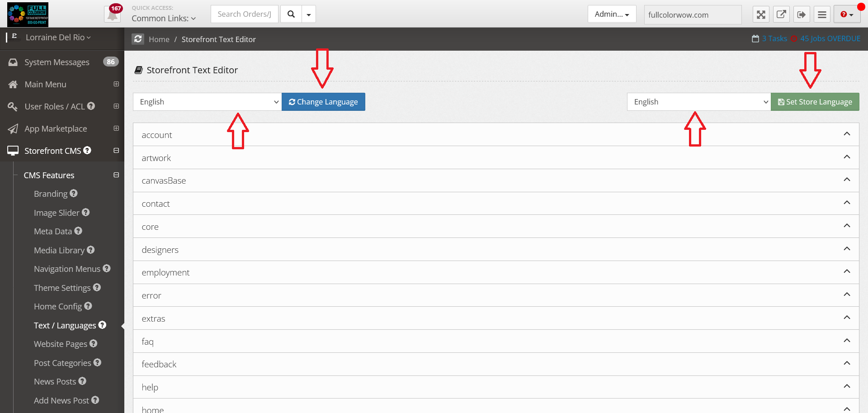The width and height of the screenshot is (868, 413).
Task: Open Navigation Menus in sidebar
Action: pyautogui.click(x=67, y=269)
